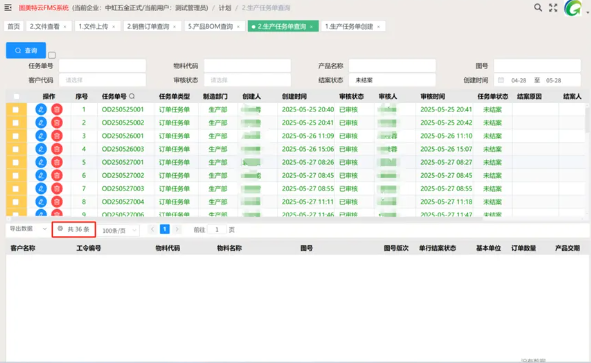Click the hamburger menu icon at top left

coord(8,8)
